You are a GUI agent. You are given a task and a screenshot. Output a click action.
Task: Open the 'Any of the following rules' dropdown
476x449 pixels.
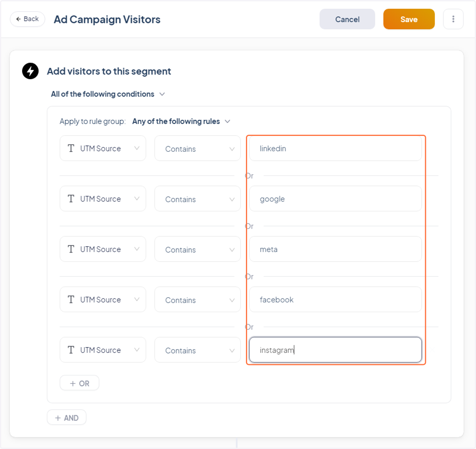[181, 121]
